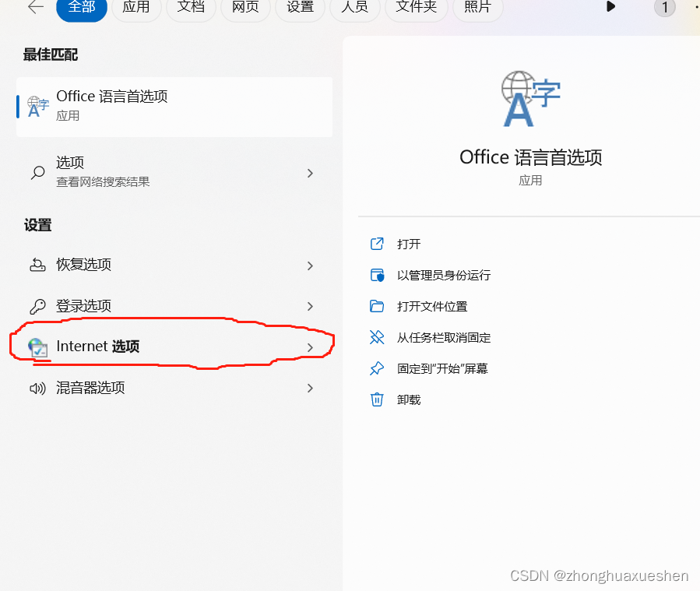The image size is (700, 591).
Task: Click the key icon for 登录选项
Action: point(37,306)
